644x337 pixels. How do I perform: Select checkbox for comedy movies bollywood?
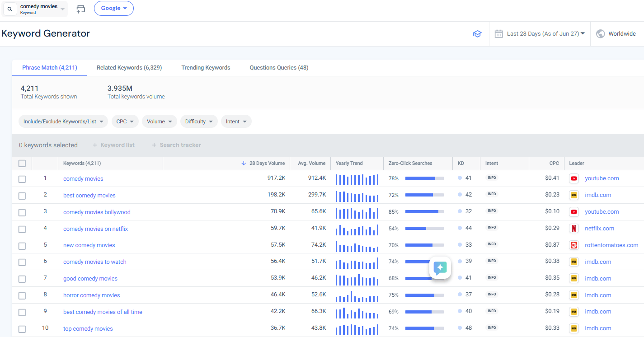coord(22,213)
